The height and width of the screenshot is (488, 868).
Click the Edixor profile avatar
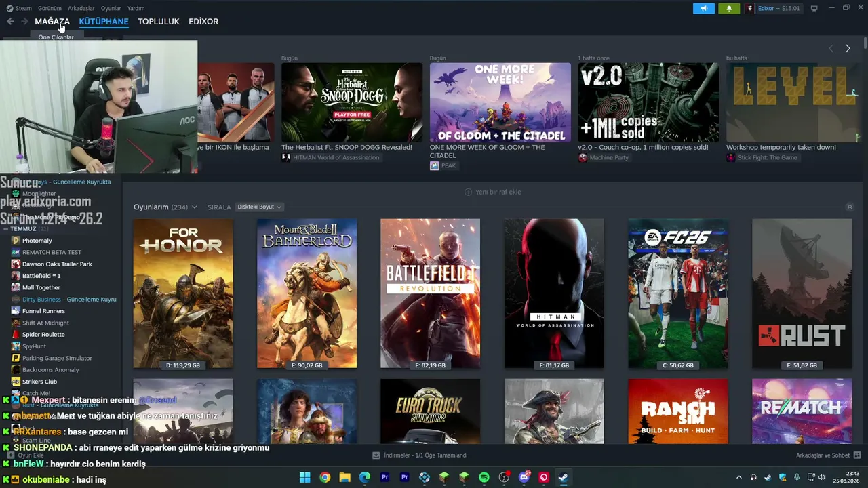(x=750, y=8)
